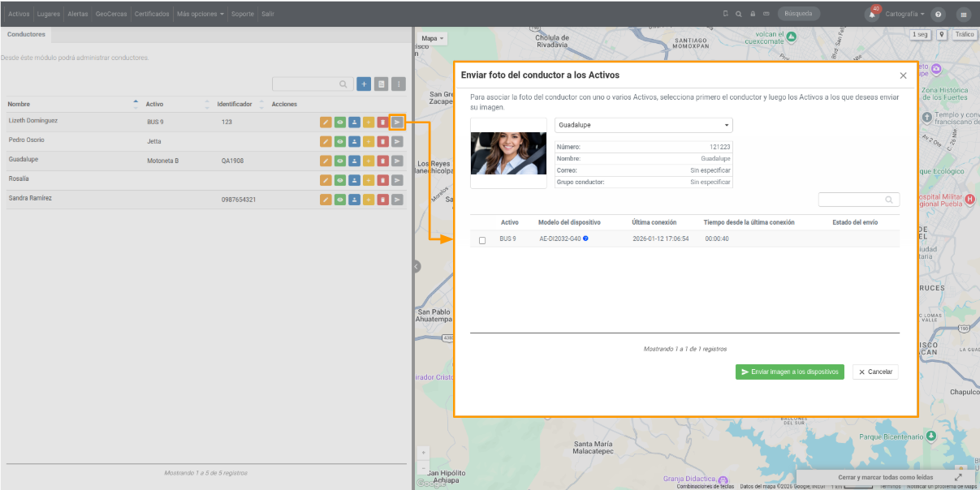
Task: Open notifications bell with 40 badge
Action: (872, 14)
